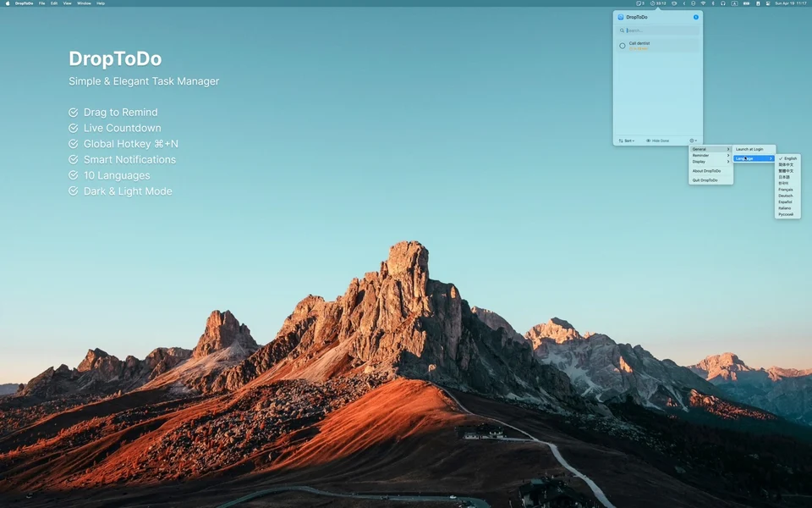Open the General submenu
The height and width of the screenshot is (508, 812).
710,149
